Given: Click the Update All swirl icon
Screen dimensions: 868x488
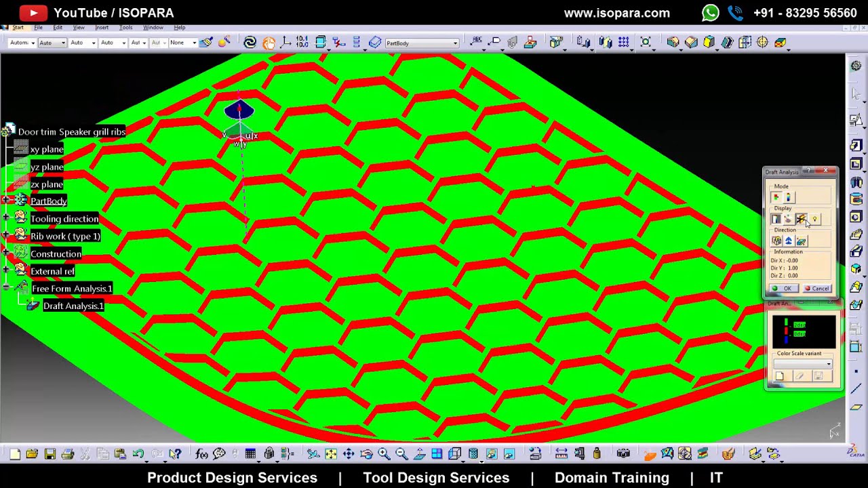Looking at the screenshot, I should click(x=250, y=43).
